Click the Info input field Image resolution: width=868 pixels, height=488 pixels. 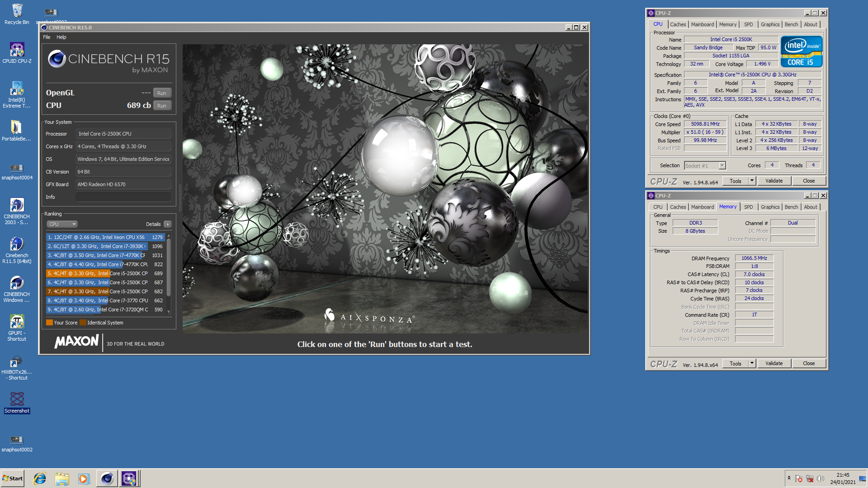(123, 197)
